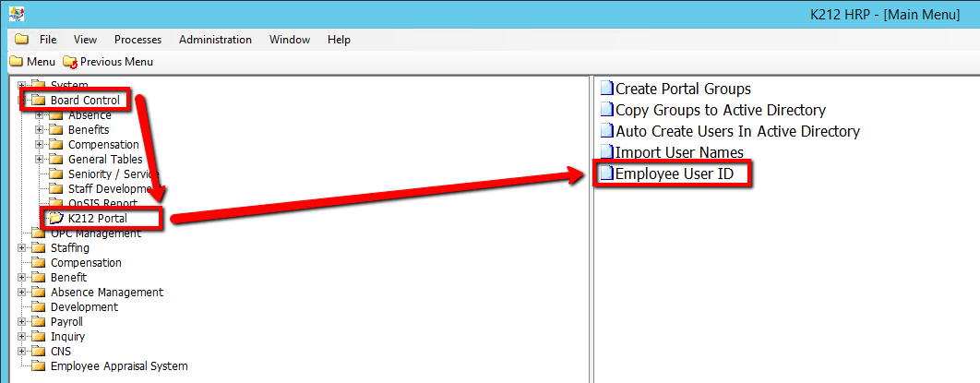Open Employee User ID item
This screenshot has height=383, width=980.
(x=674, y=174)
